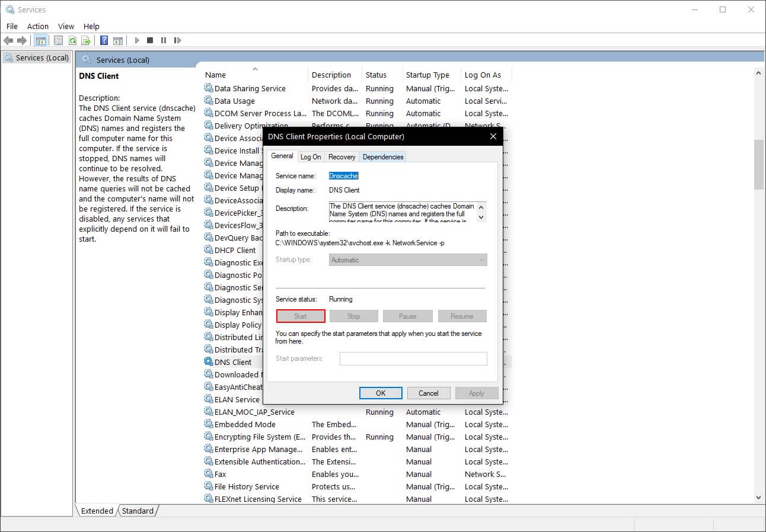The height and width of the screenshot is (532, 766).
Task: Select the DHCP Client row name
Action: [235, 250]
